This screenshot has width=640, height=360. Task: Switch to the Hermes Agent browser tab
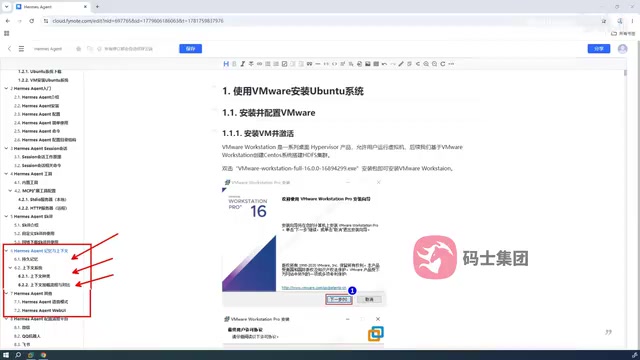[x=51, y=7]
